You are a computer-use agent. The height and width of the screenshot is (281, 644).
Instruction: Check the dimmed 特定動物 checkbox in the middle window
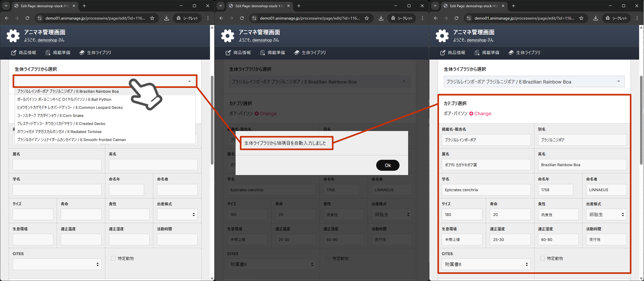328,258
